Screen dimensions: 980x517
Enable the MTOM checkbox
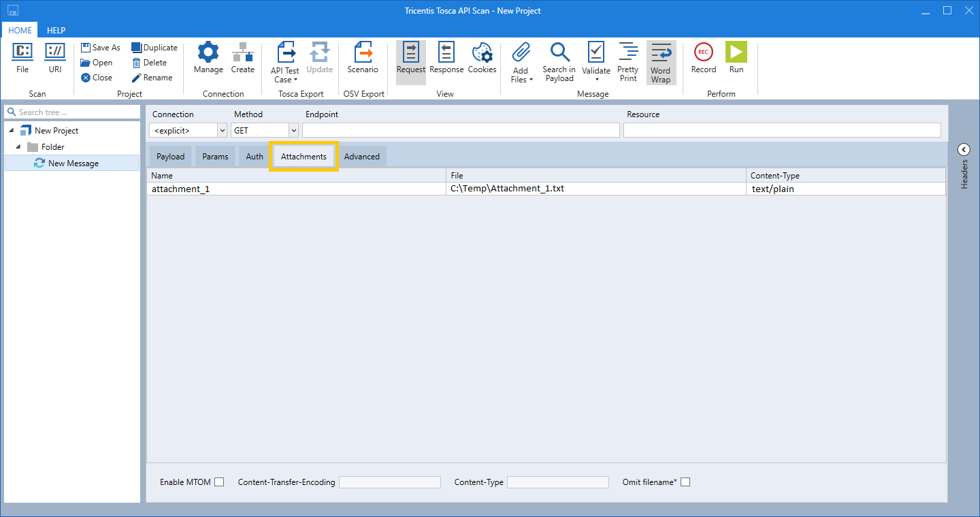[x=219, y=482]
